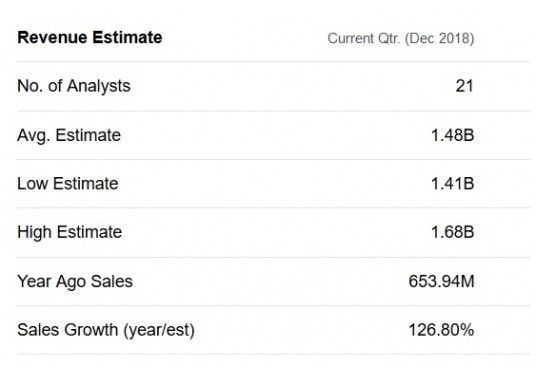
Task: Click the Dec 2018 text in header
Action: coord(441,38)
